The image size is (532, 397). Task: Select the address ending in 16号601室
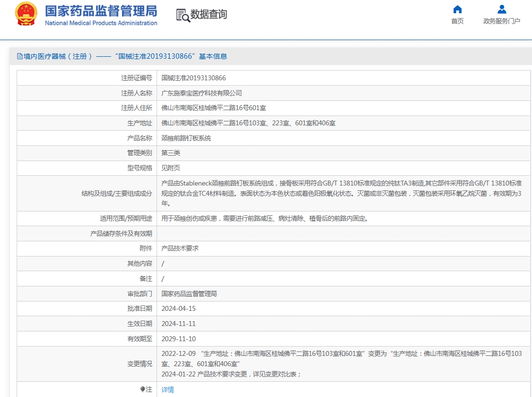click(214, 108)
